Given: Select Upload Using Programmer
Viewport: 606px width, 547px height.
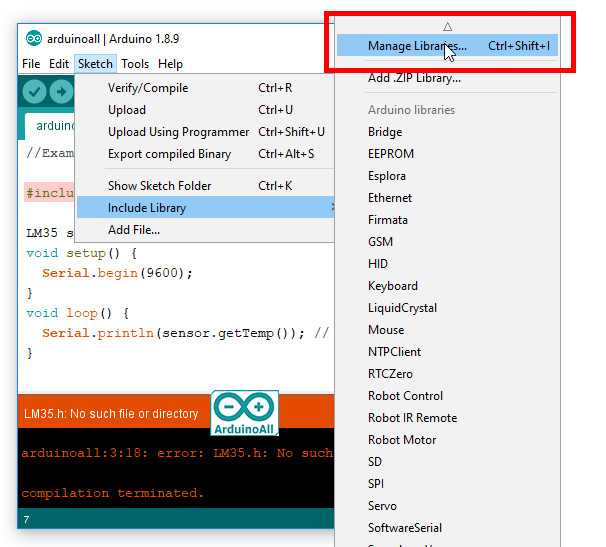Looking at the screenshot, I should pos(205,132).
